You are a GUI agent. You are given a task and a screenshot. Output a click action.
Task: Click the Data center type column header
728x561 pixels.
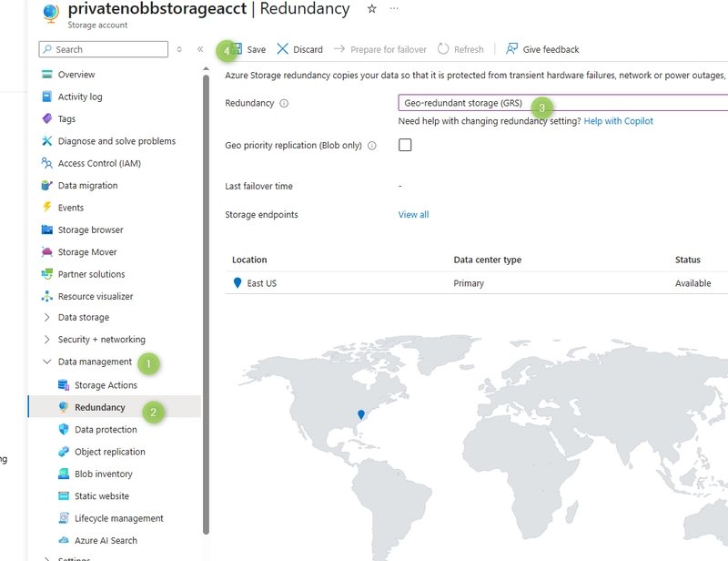pyautogui.click(x=487, y=260)
